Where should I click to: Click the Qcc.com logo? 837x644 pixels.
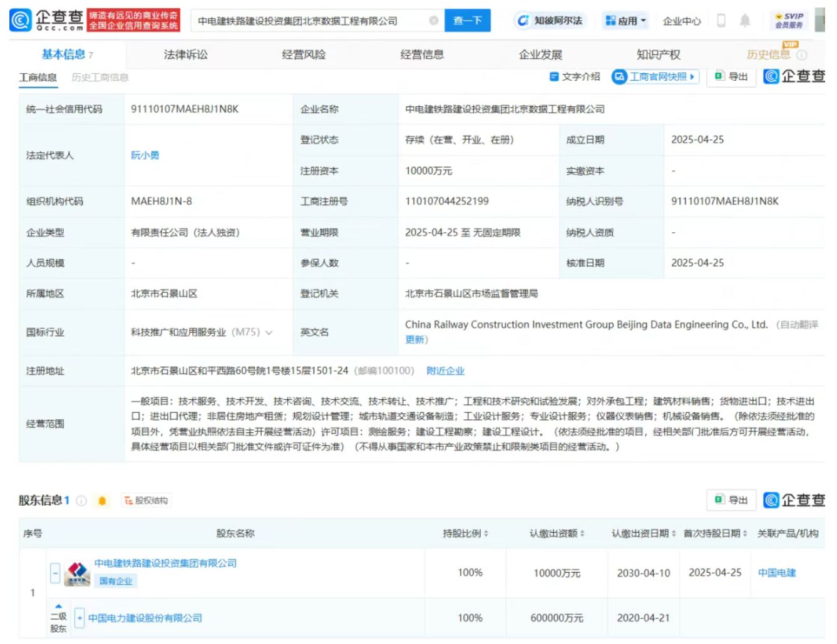point(46,20)
